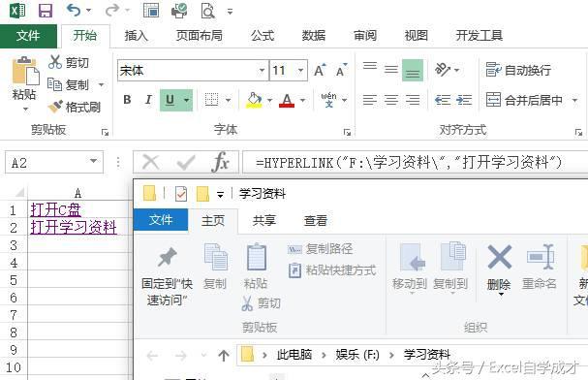The image size is (588, 380).
Task: Click 合并后居中 merge and center
Action: point(524,100)
